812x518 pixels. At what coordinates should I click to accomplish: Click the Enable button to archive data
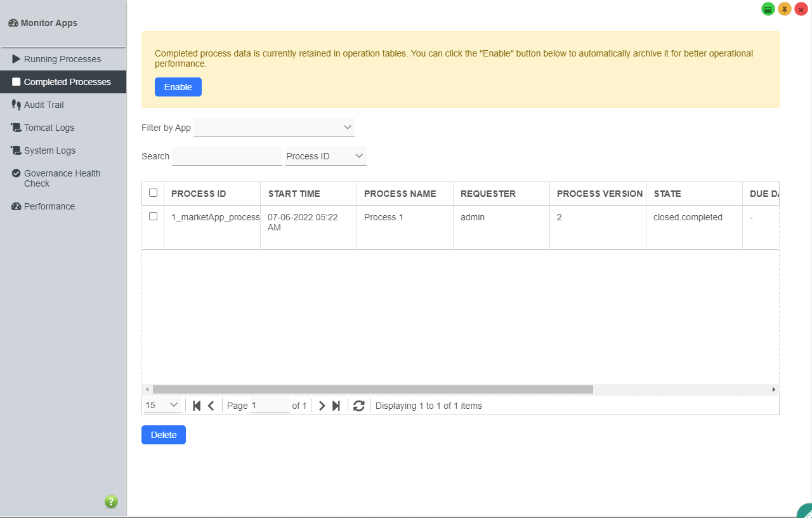pyautogui.click(x=178, y=87)
